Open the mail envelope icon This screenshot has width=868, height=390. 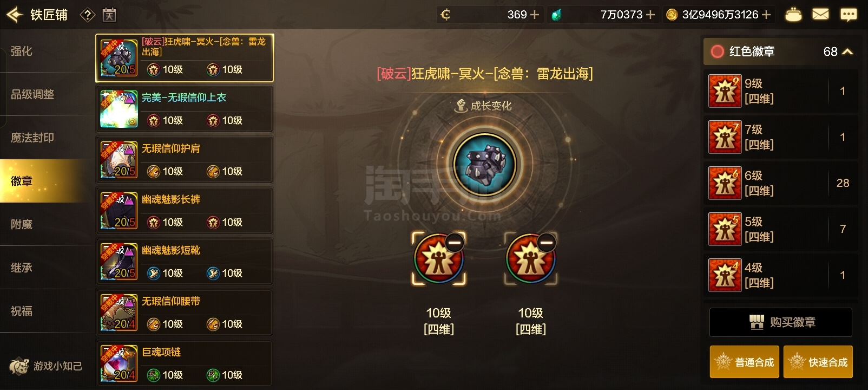click(820, 14)
